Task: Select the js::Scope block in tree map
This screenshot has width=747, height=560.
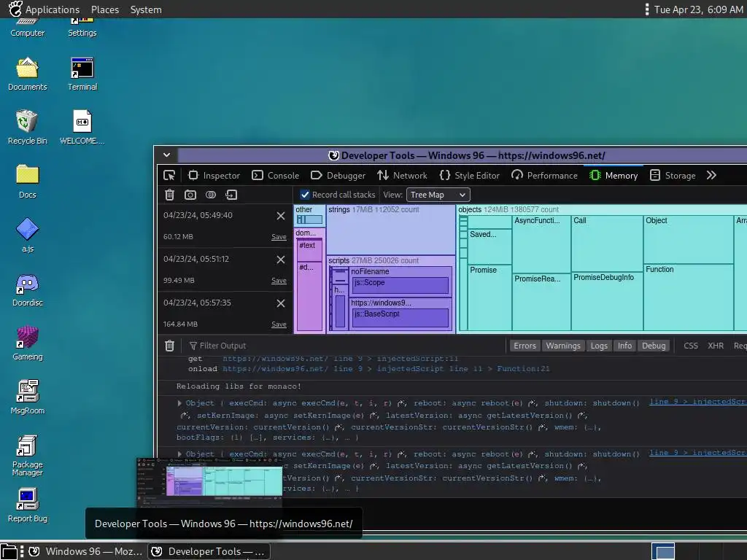Action: click(x=400, y=285)
